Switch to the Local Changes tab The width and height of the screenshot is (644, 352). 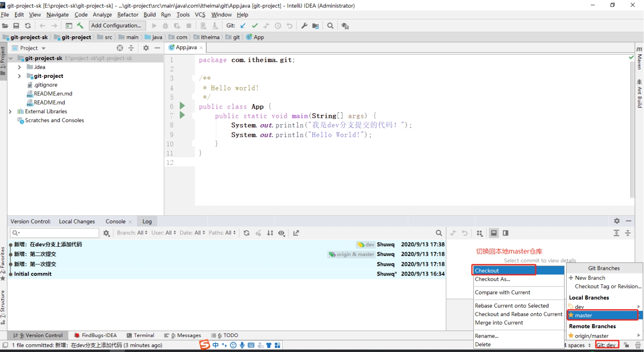point(77,221)
